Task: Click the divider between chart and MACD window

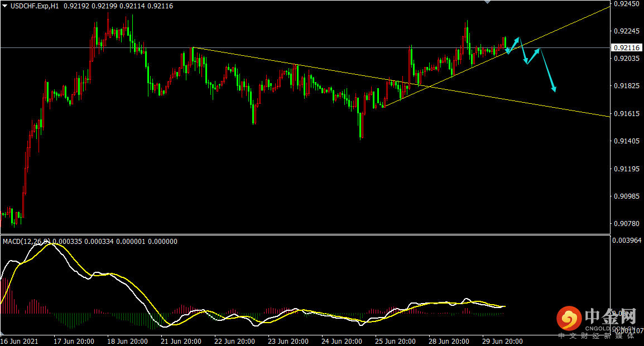Action: (x=305, y=234)
